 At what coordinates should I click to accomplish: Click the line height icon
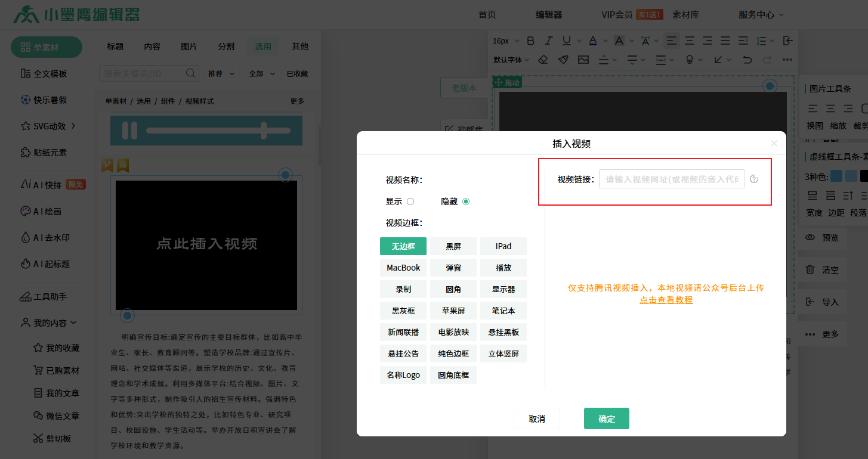[761, 41]
